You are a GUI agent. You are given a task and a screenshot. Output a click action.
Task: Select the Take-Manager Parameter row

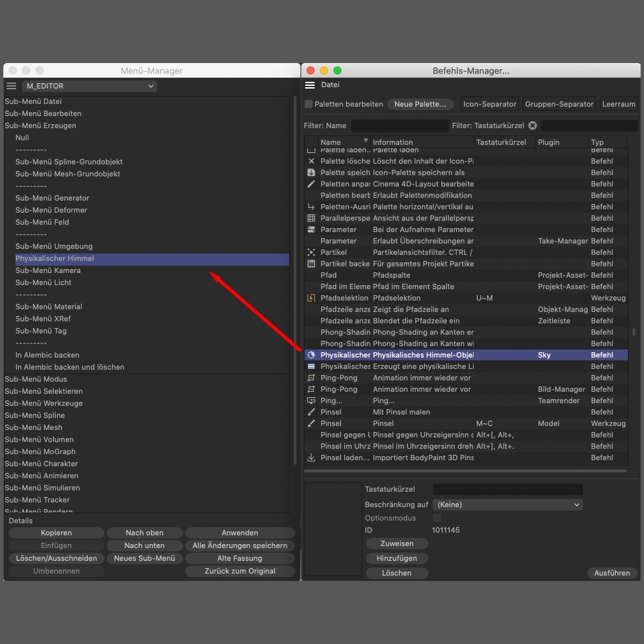pos(466,241)
